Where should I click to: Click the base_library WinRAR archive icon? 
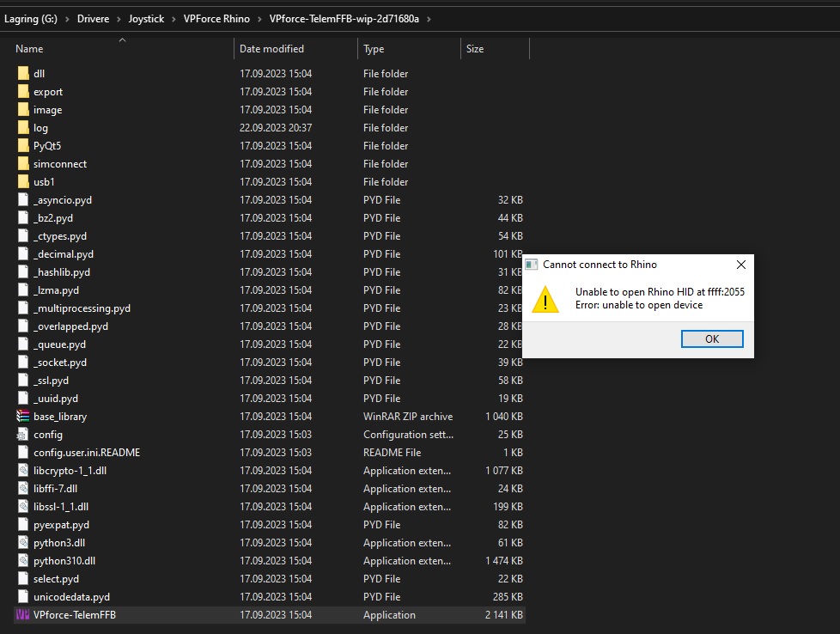[x=22, y=416]
